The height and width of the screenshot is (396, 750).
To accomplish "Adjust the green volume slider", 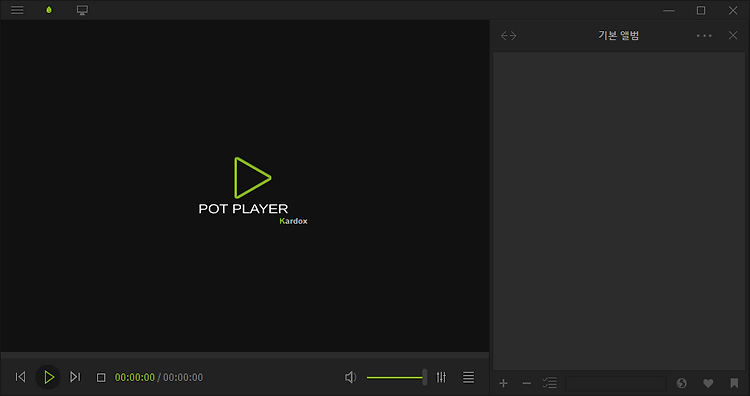I will tap(397, 377).
